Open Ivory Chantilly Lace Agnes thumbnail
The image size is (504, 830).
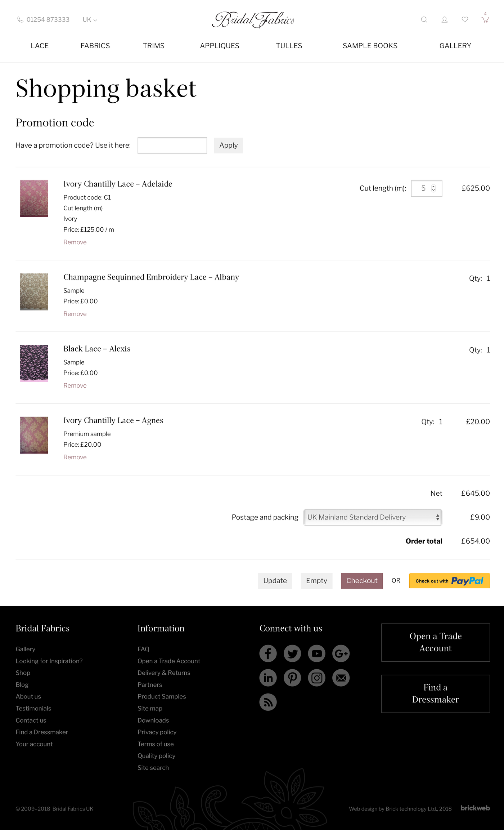[x=34, y=435]
